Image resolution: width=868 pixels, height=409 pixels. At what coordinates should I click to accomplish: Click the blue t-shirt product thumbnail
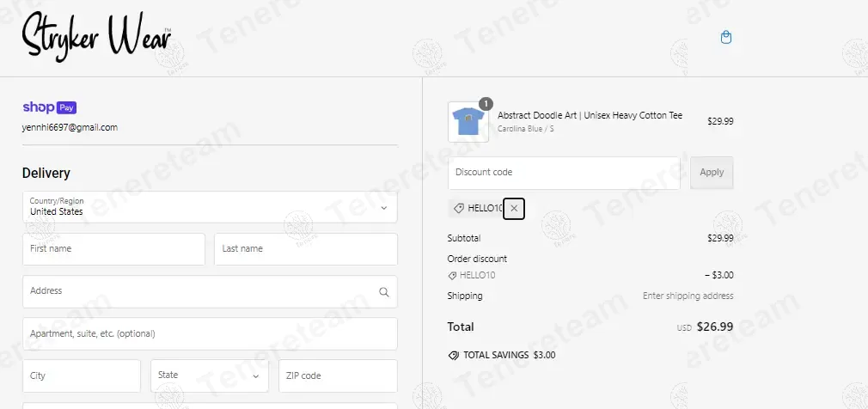pos(468,122)
